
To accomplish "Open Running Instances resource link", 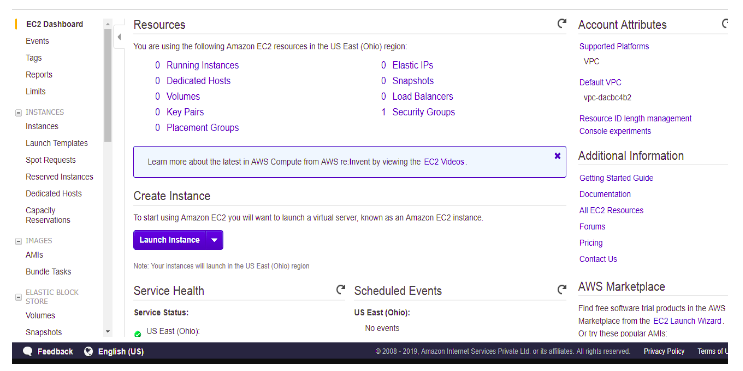I will pyautogui.click(x=202, y=65).
